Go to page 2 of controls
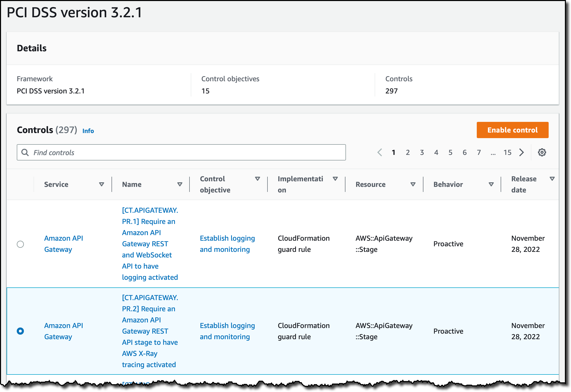This screenshot has height=392, width=571. coord(408,152)
